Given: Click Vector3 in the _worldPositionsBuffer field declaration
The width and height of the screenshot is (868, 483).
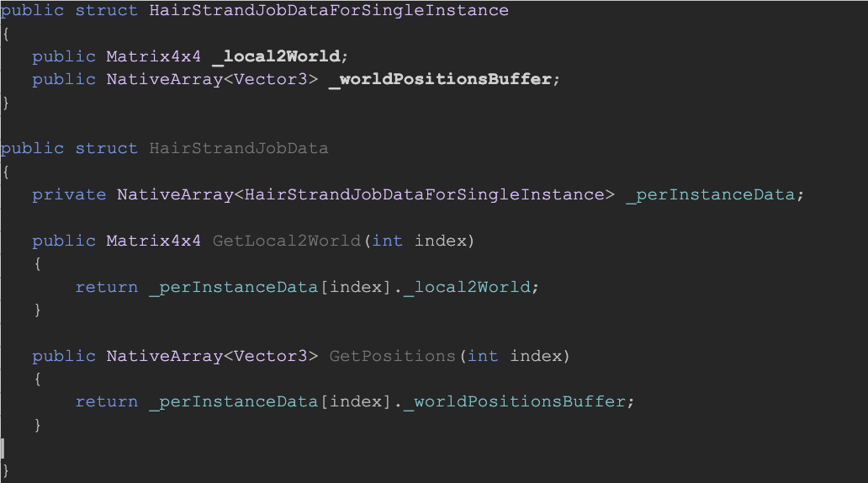Looking at the screenshot, I should (x=271, y=79).
